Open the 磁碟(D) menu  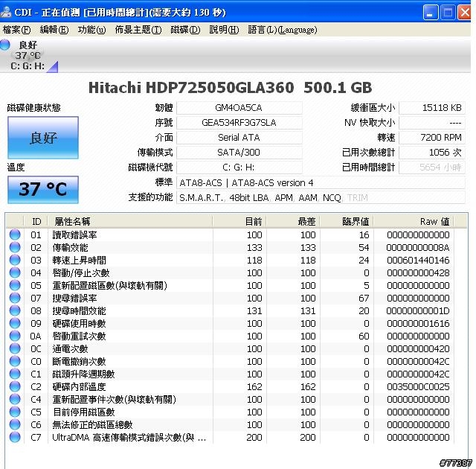(185, 30)
